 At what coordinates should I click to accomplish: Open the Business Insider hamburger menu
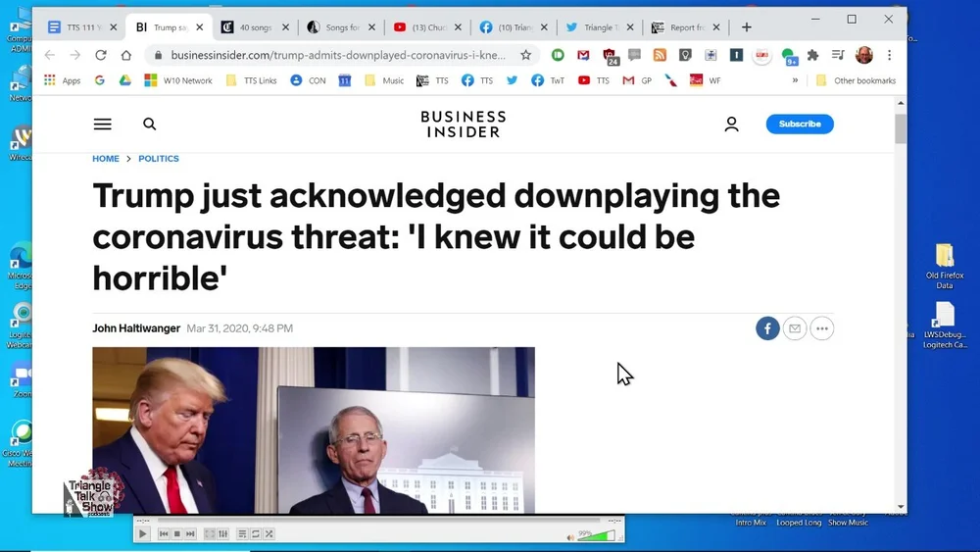pos(103,124)
